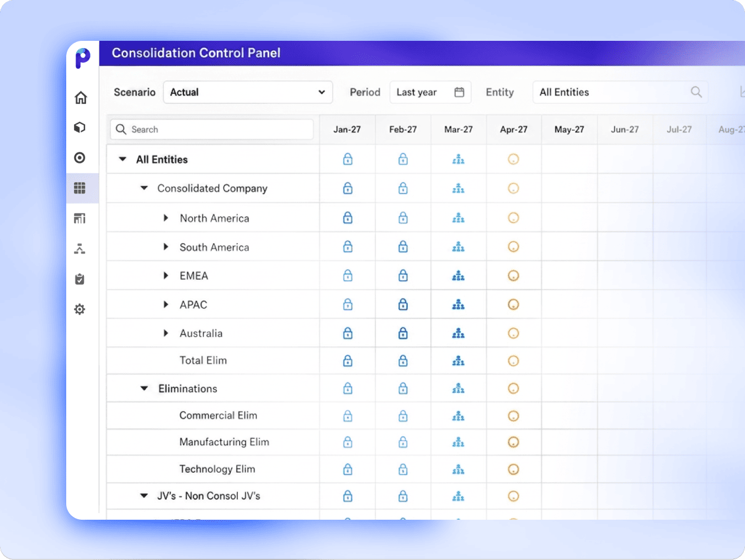Select the grid icon in sidebar

click(80, 188)
